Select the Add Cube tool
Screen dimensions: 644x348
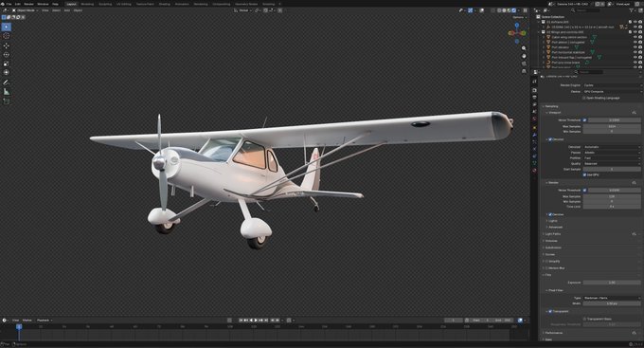(x=7, y=101)
